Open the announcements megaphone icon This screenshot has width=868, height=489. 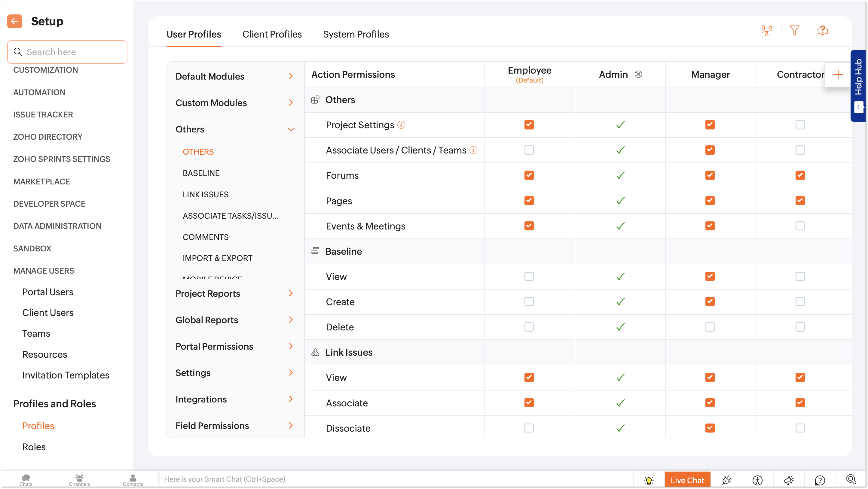788,480
